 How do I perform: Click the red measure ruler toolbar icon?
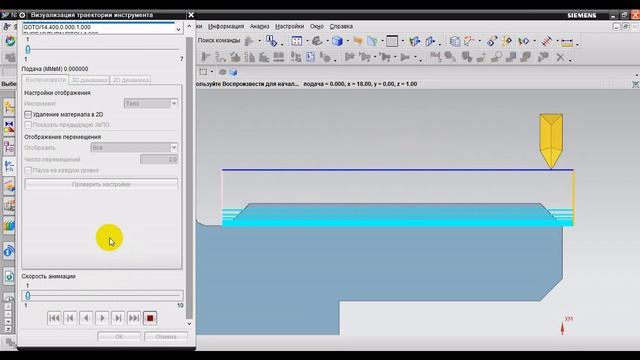[x=547, y=41]
